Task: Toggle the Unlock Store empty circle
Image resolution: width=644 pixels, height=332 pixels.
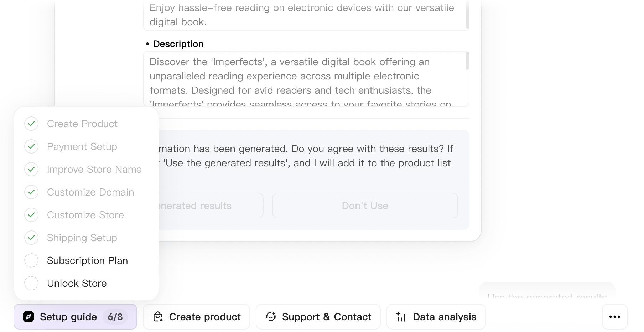Action: coord(31,283)
